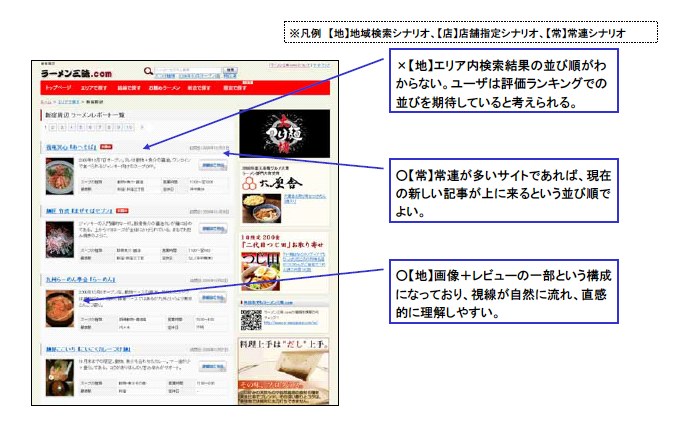Image resolution: width=676 pixels, height=427 pixels.
Task: Click the 六厘舎 tsukemen bowls ad photo
Action: pyautogui.click(x=261, y=208)
